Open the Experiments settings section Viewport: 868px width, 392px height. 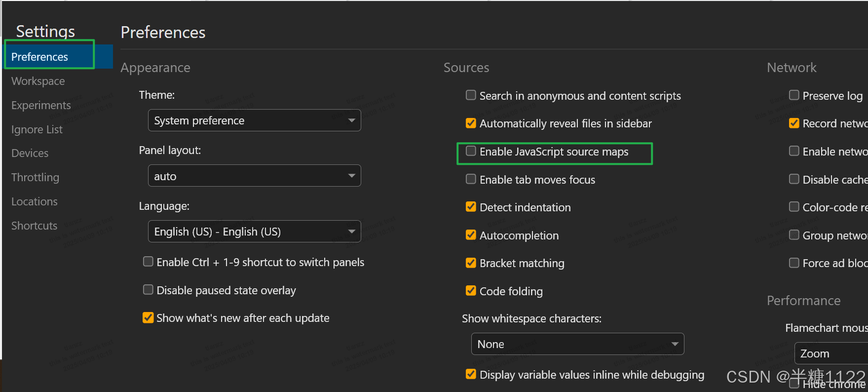(x=41, y=105)
